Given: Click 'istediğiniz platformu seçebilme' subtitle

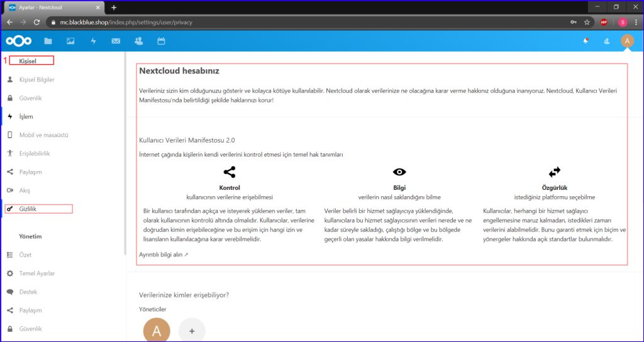Looking at the screenshot, I should [x=555, y=197].
